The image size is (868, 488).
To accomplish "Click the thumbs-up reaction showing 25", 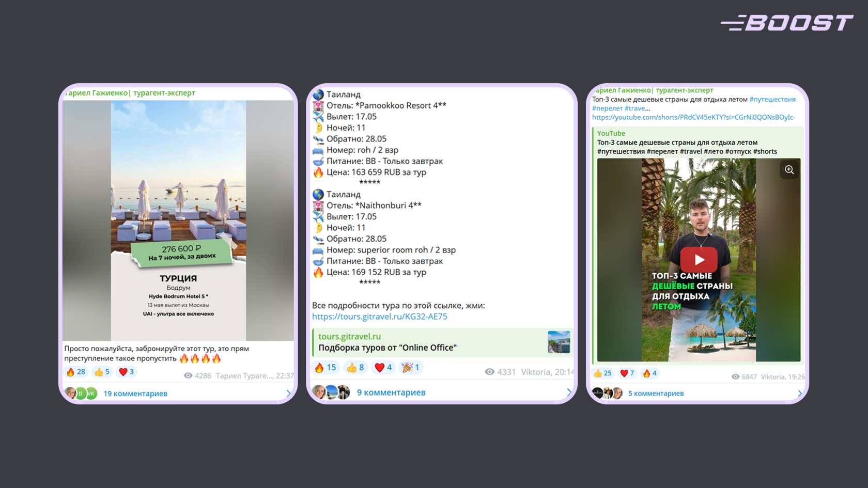I will pyautogui.click(x=602, y=373).
